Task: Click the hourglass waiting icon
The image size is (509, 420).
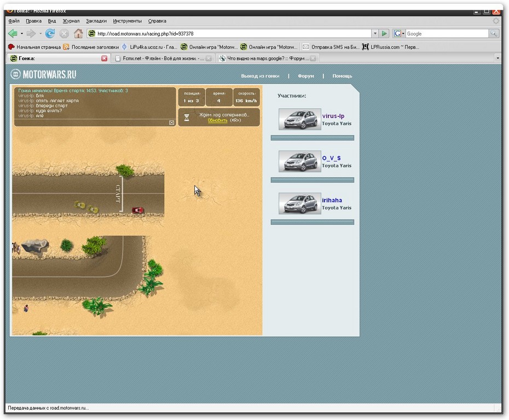Action: 187,118
